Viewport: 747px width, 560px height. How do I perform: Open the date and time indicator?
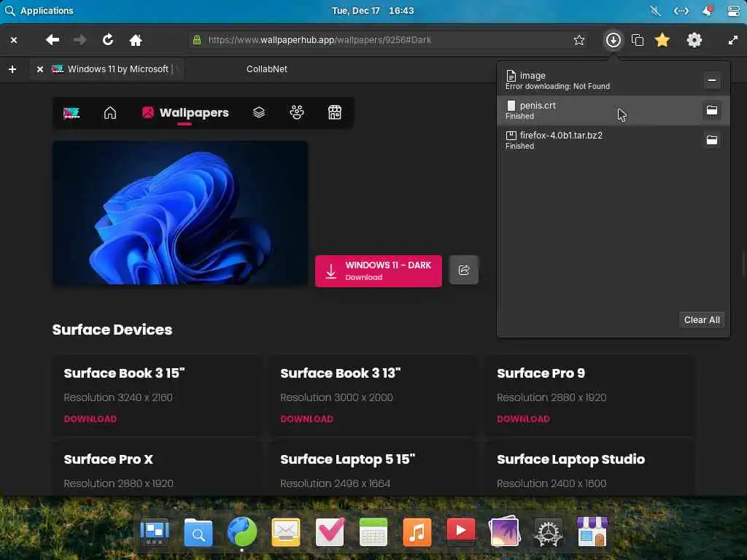tap(373, 10)
